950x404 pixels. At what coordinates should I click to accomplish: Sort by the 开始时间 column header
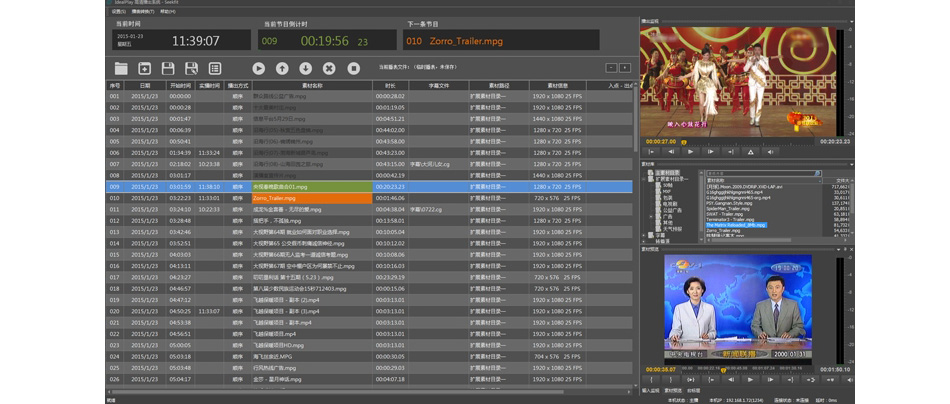click(180, 86)
